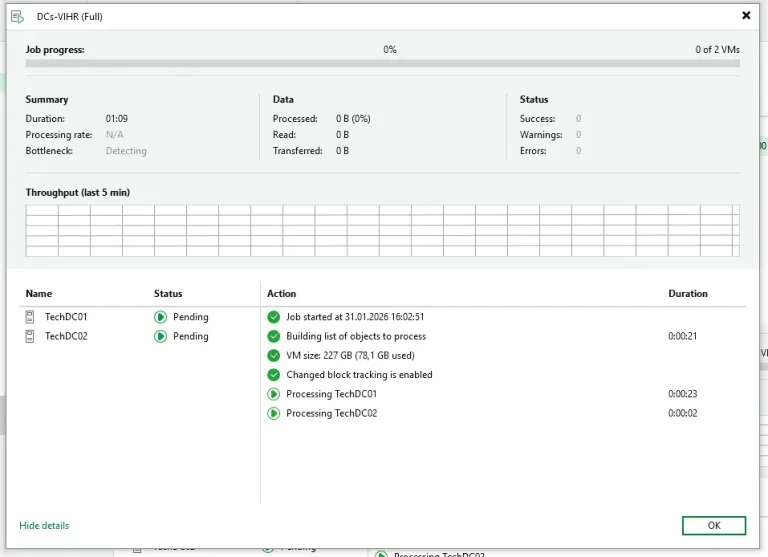Viewport: 768px width, 557px height.
Task: Select the 'VM size: 227 GB (78,1 GB used)' entry
Action: coord(350,355)
